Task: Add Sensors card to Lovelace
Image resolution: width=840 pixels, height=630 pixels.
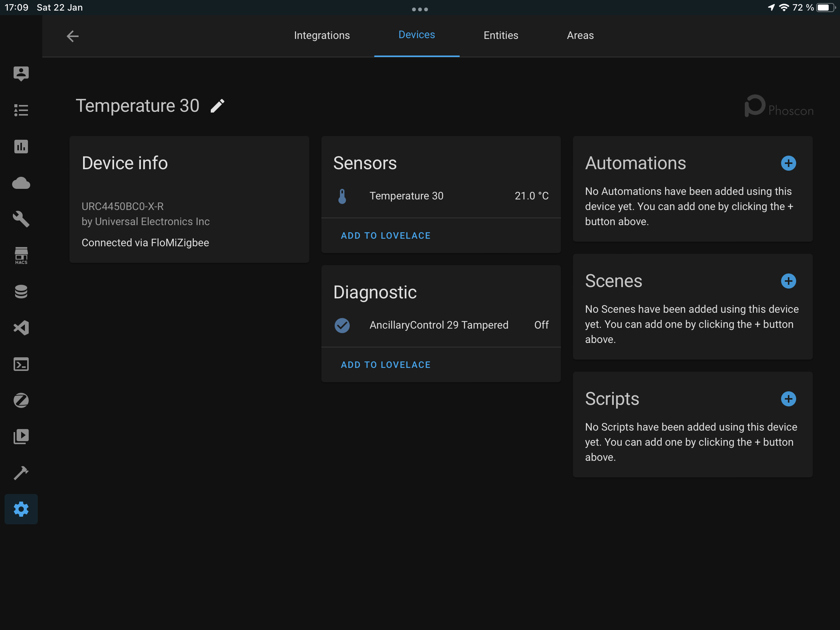Action: click(386, 235)
